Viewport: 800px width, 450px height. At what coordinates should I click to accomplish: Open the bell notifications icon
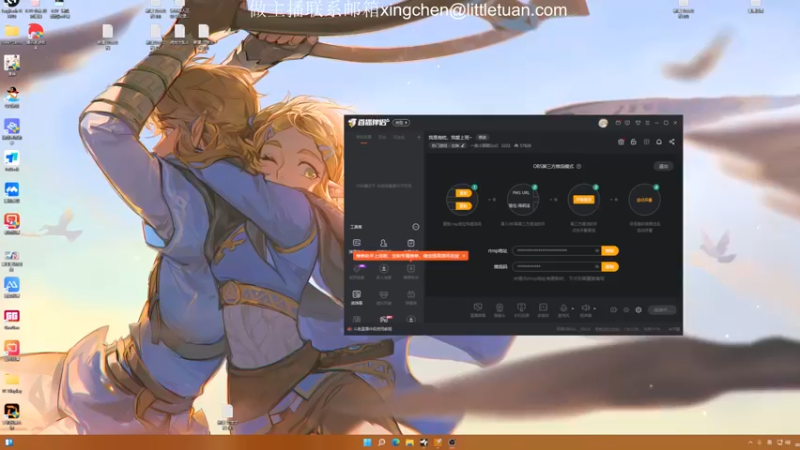point(659,142)
